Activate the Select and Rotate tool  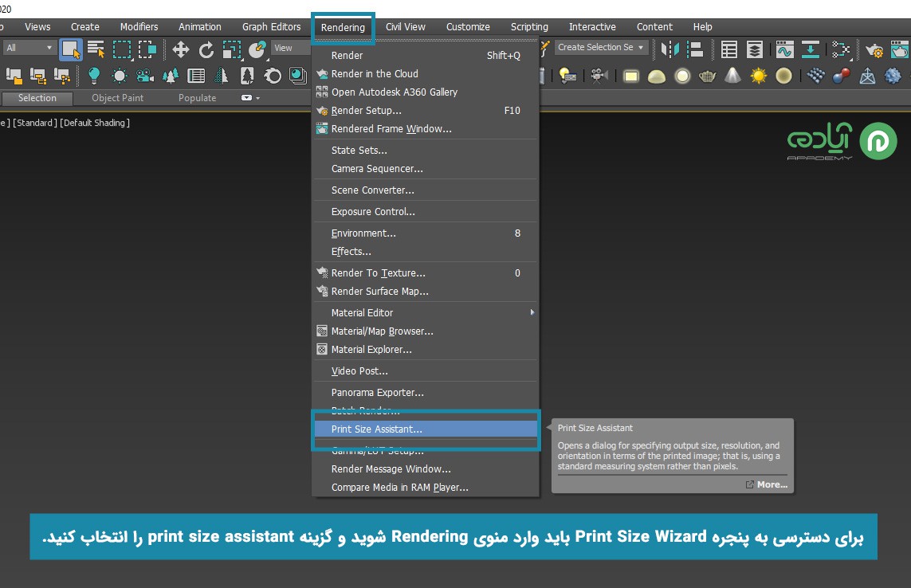pos(206,50)
